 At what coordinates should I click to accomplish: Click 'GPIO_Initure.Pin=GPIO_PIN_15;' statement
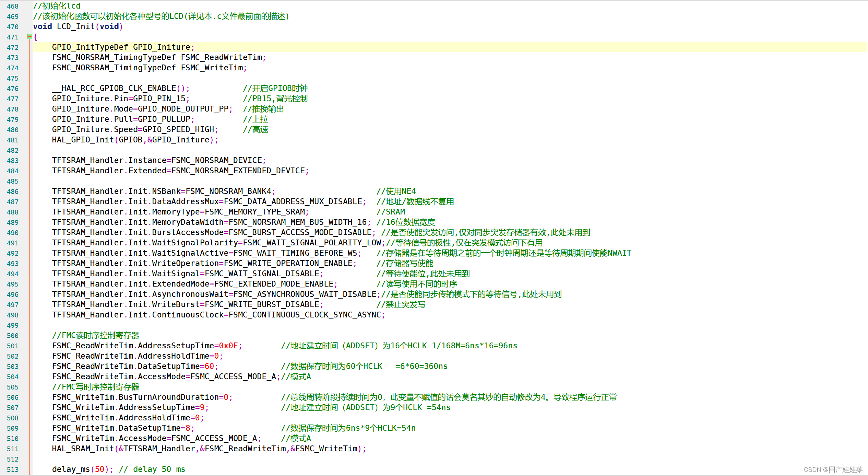point(121,98)
